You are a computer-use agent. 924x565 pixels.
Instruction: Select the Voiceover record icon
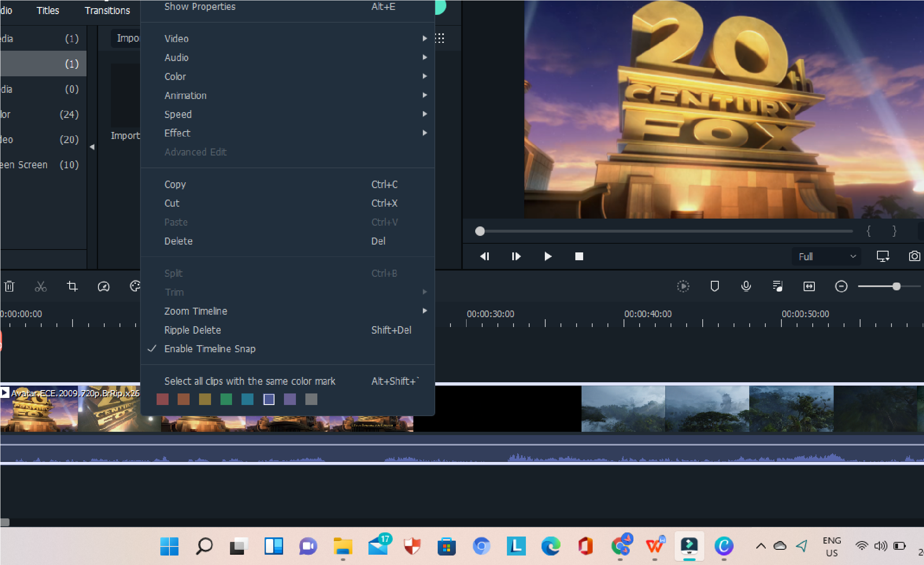pyautogui.click(x=746, y=287)
